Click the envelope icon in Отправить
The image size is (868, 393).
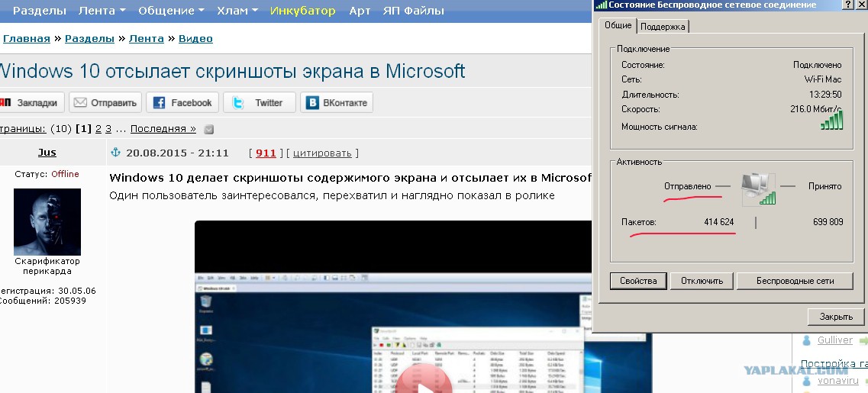tap(80, 102)
